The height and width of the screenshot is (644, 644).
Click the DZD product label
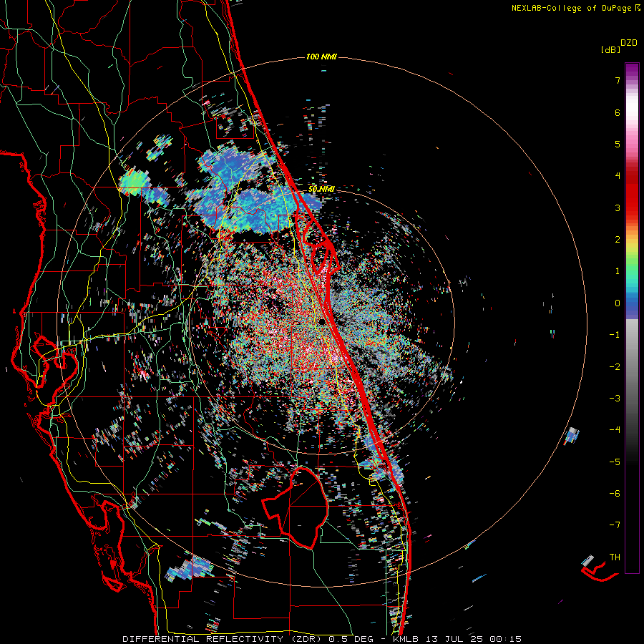tap(629, 43)
